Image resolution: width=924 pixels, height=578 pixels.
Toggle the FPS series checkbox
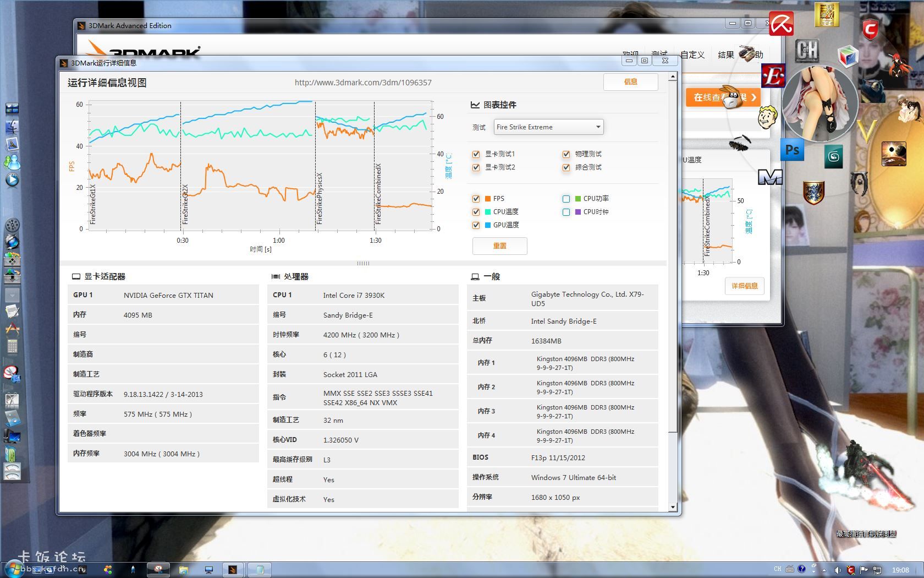coord(476,199)
